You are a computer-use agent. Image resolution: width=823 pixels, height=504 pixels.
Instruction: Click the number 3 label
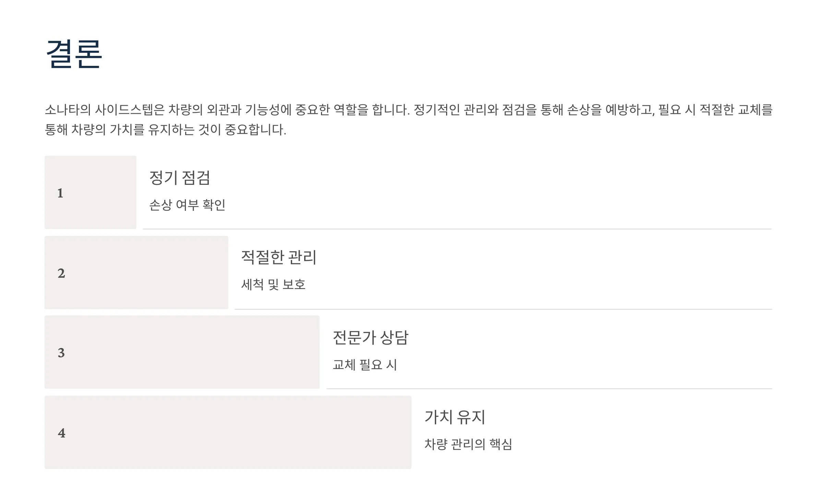click(61, 353)
